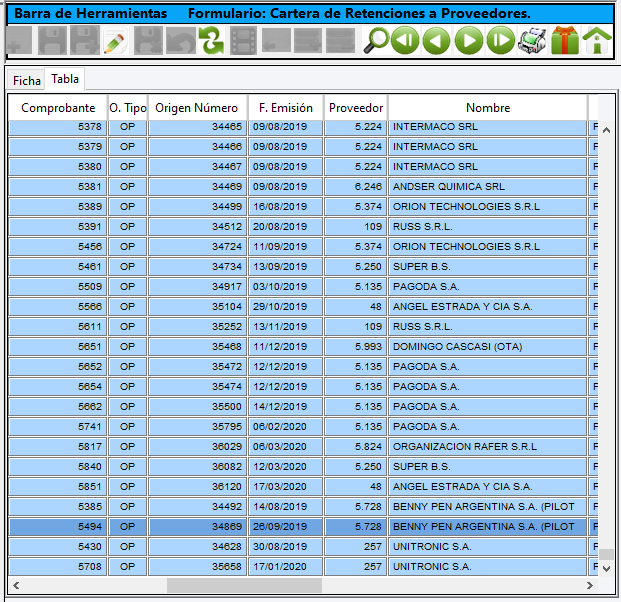This screenshot has width=621, height=602.
Task: Click the vertical scrollbar up arrow
Action: coord(606,130)
